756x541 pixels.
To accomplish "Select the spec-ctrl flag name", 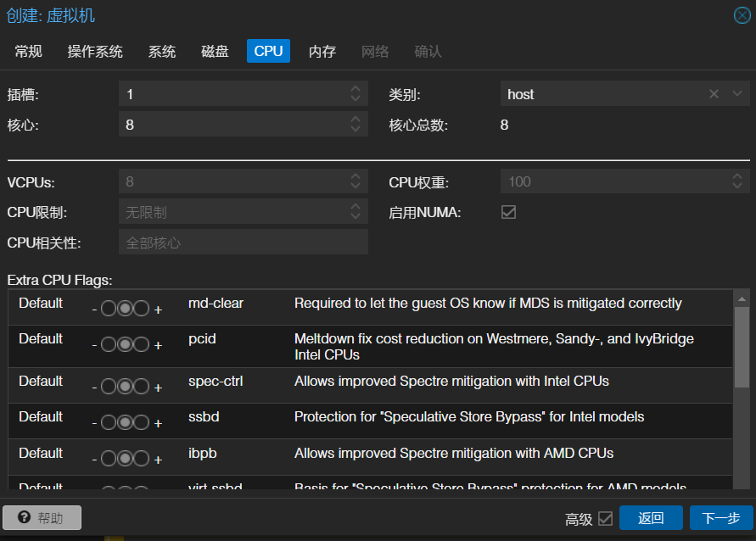I will tap(216, 381).
